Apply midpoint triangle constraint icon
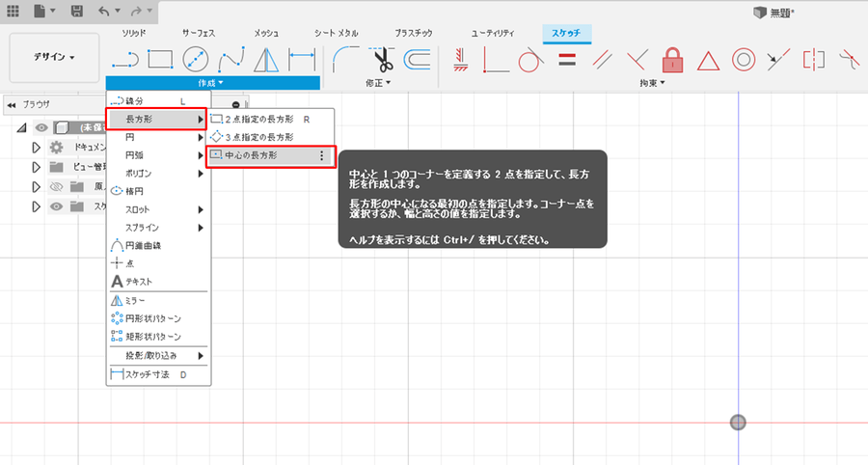 coord(708,61)
